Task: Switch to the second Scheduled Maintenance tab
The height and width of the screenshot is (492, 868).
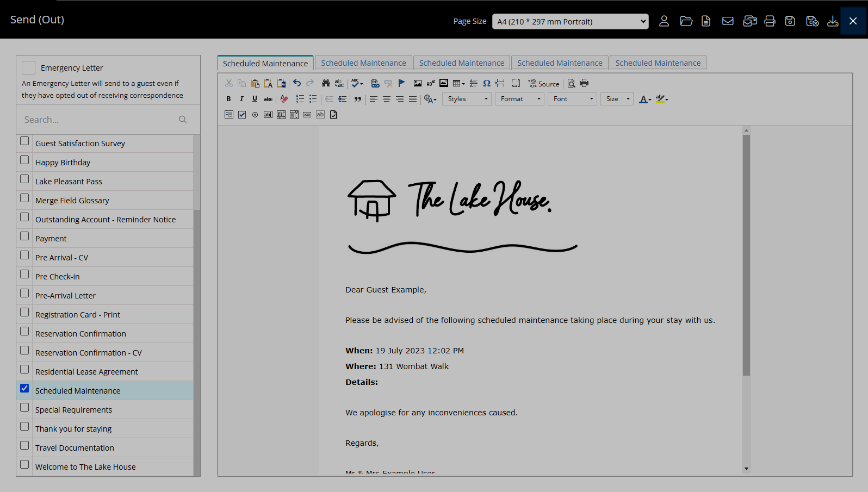Action: [x=363, y=63]
